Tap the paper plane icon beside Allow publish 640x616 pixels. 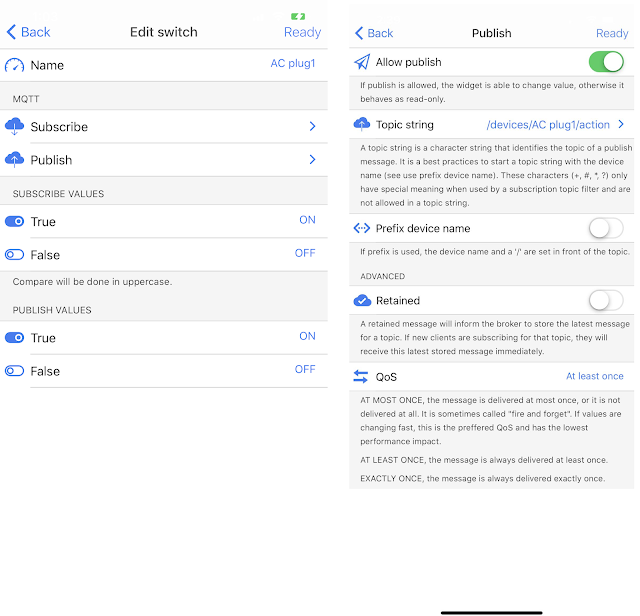pos(362,62)
